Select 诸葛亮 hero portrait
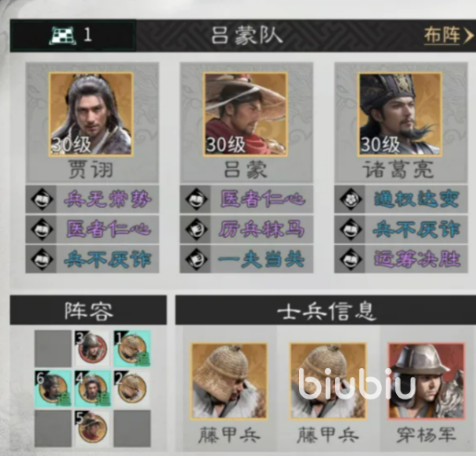This screenshot has width=476, height=456. click(x=400, y=114)
